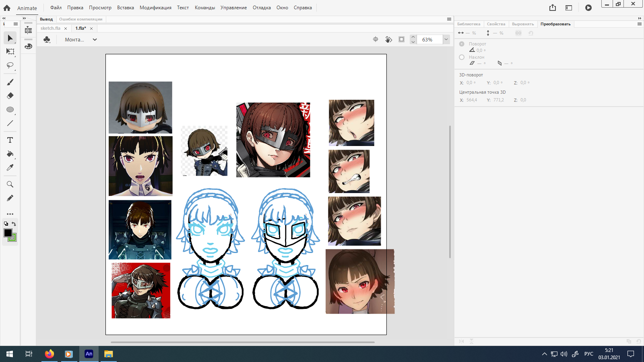The height and width of the screenshot is (362, 644).
Task: Open the Управление menu
Action: tap(233, 8)
